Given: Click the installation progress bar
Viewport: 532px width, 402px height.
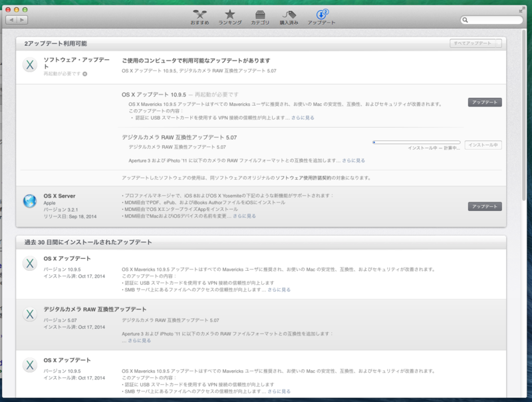Looking at the screenshot, I should point(416,142).
